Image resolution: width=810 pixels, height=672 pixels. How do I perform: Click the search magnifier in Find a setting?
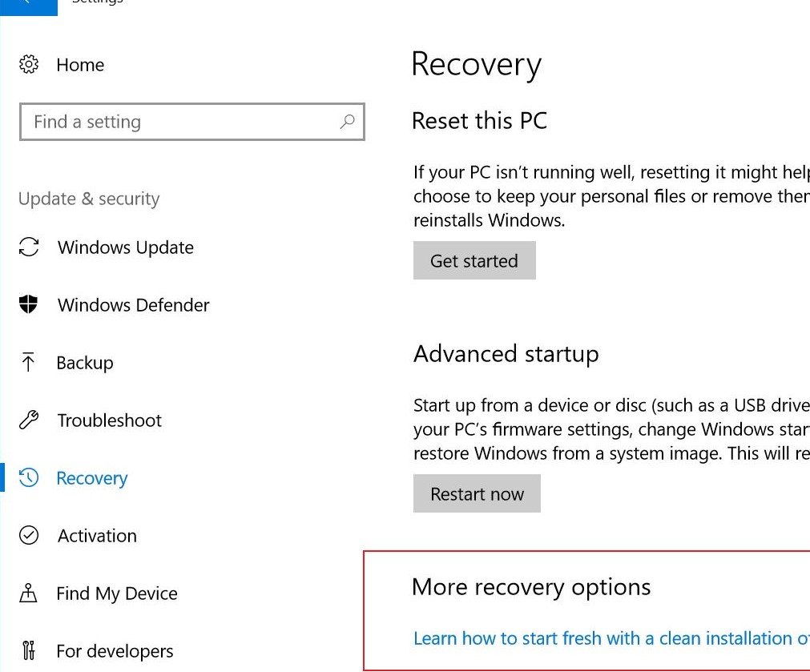click(347, 122)
